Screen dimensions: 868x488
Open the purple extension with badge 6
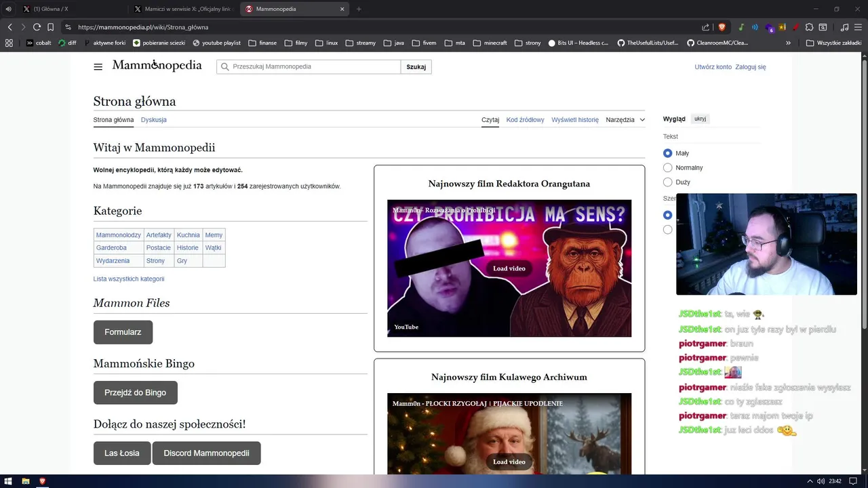pyautogui.click(x=769, y=28)
